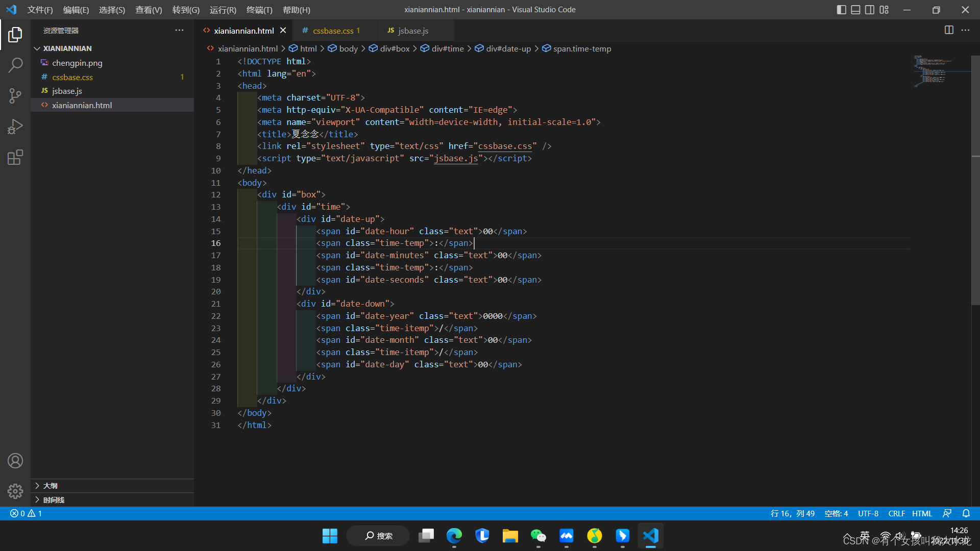Expand the 大纲 outline section
Screen dimensions: 980x551
pos(112,486)
